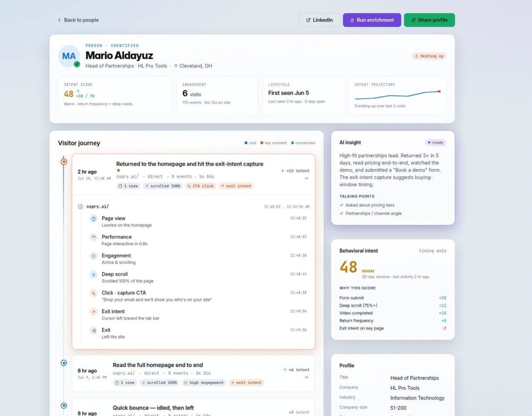Click the Exit event icon
This screenshot has height=416, width=532.
93,330
